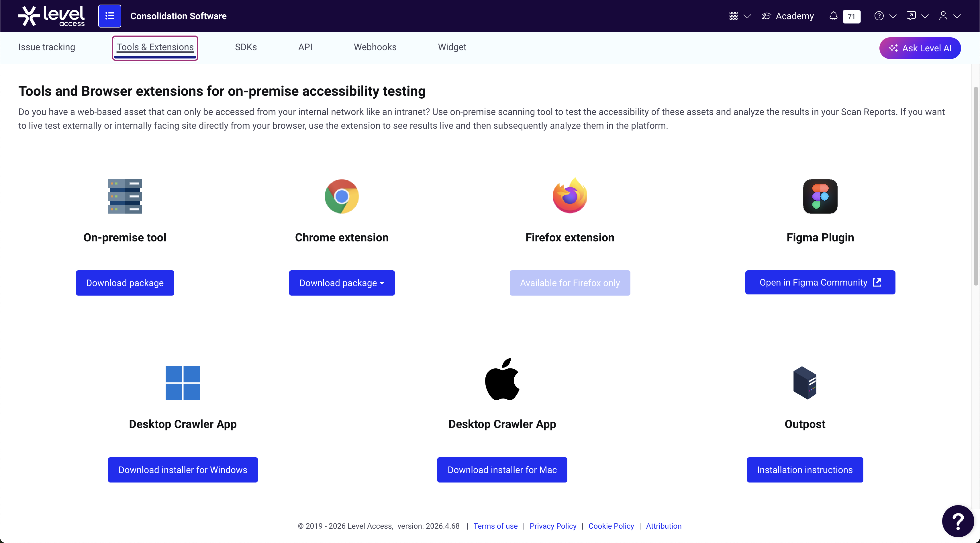
Task: Click the vertical page scrollbar
Action: [x=976, y=186]
